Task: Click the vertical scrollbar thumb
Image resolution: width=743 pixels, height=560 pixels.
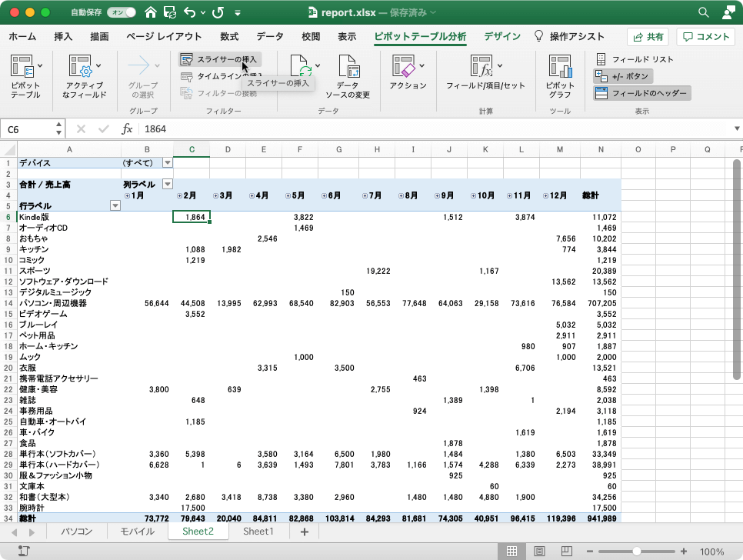Action: tap(736, 269)
